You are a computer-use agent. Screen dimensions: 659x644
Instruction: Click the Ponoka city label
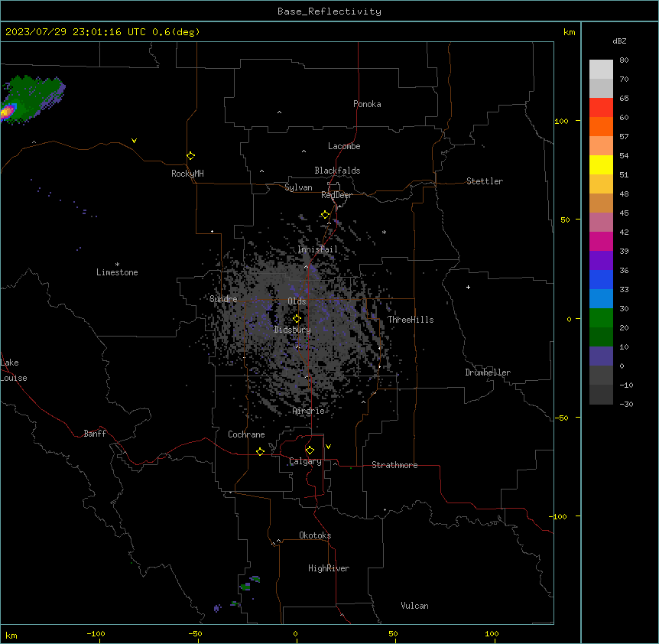[x=367, y=104]
